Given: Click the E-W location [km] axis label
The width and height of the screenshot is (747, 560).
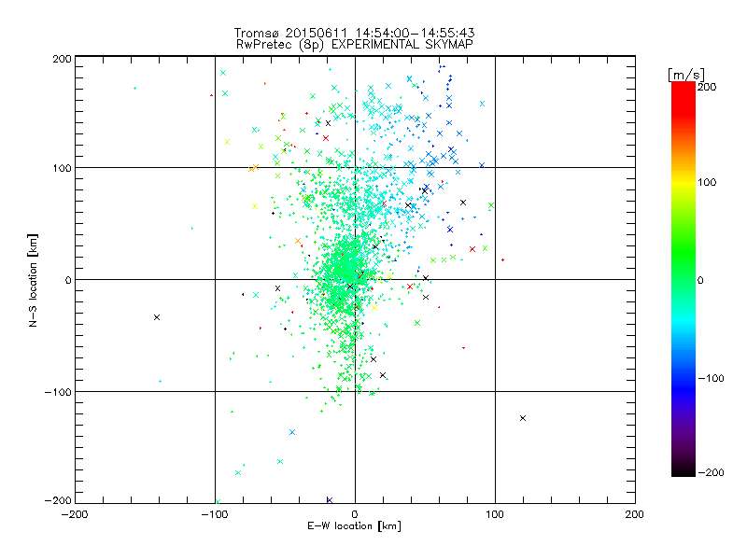Looking at the screenshot, I should [x=354, y=526].
